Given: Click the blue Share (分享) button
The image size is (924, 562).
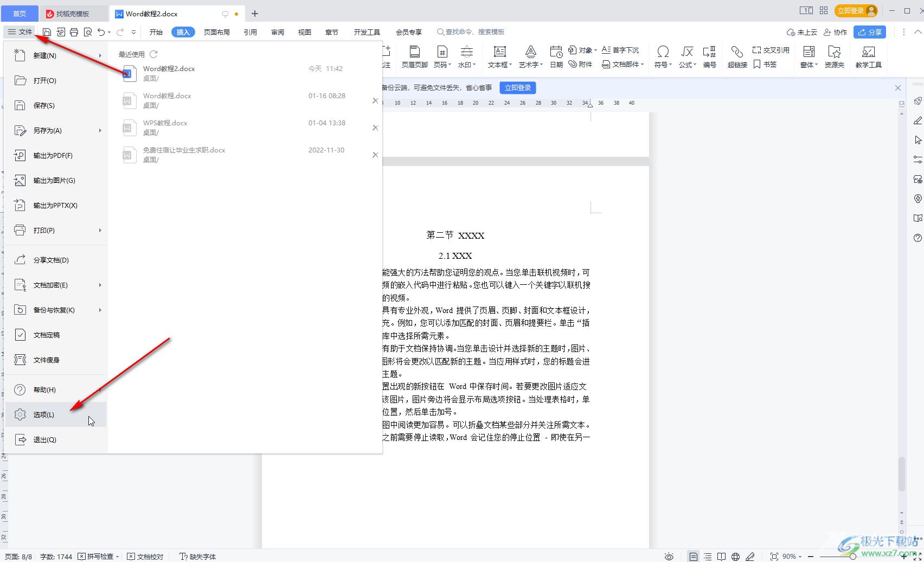Looking at the screenshot, I should (x=869, y=32).
